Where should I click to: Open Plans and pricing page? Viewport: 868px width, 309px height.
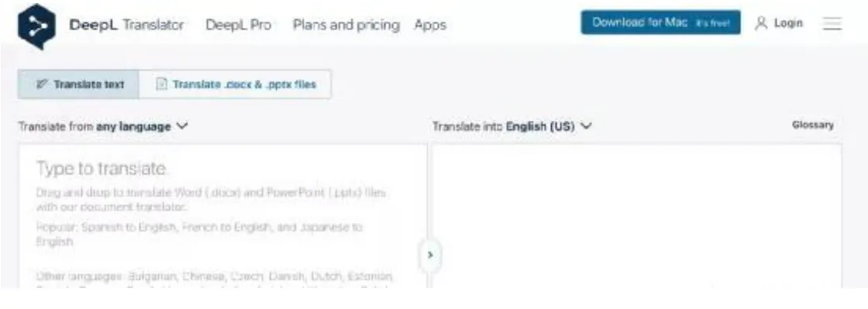pyautogui.click(x=346, y=26)
